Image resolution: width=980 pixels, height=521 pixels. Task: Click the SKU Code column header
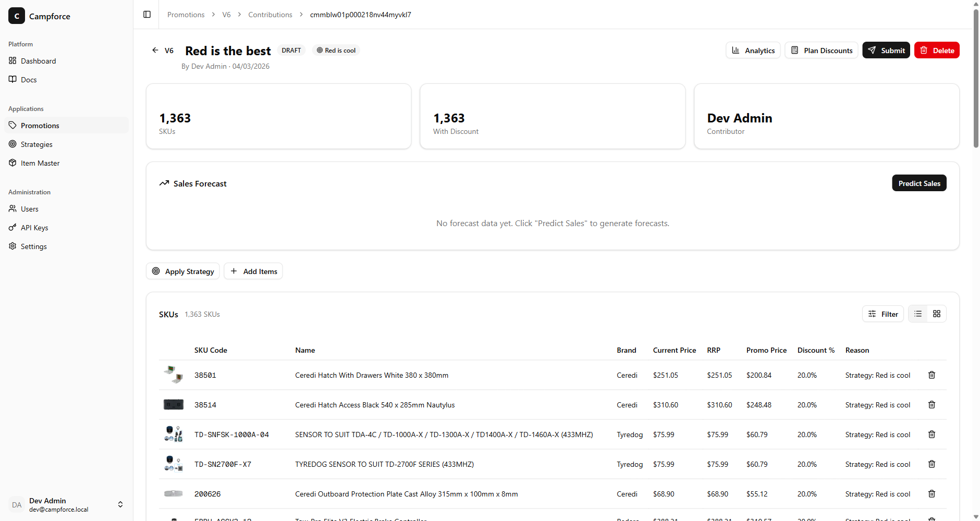point(211,350)
